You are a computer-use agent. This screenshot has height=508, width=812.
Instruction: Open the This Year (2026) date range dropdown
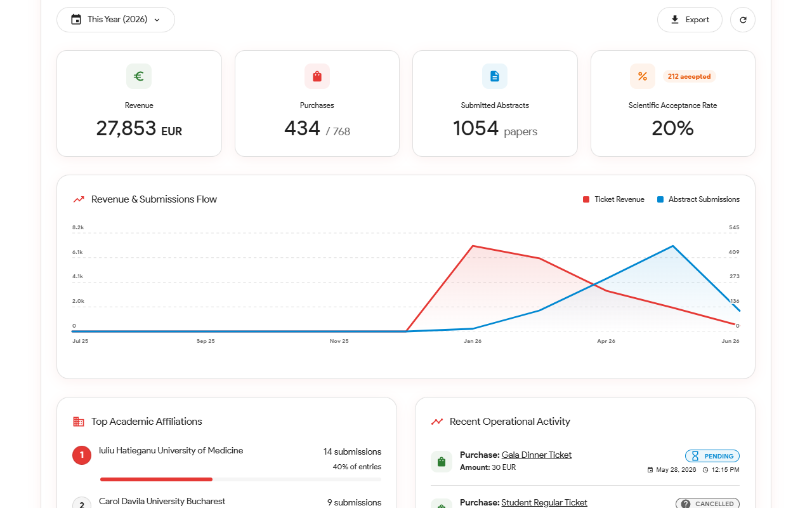point(115,20)
